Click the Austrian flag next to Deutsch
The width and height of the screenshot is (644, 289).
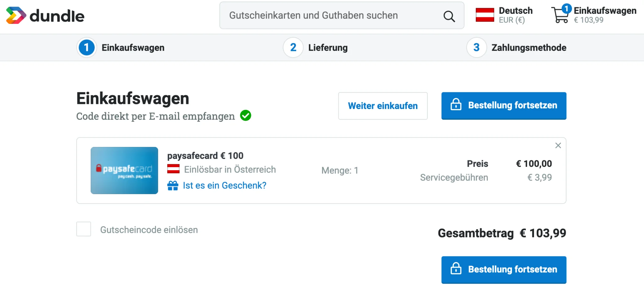[x=484, y=15]
